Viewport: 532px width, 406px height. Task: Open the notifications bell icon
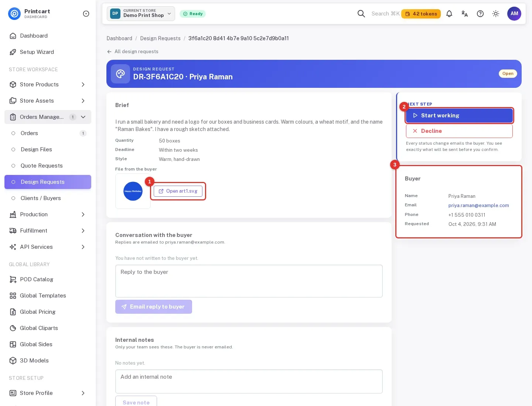click(x=449, y=14)
